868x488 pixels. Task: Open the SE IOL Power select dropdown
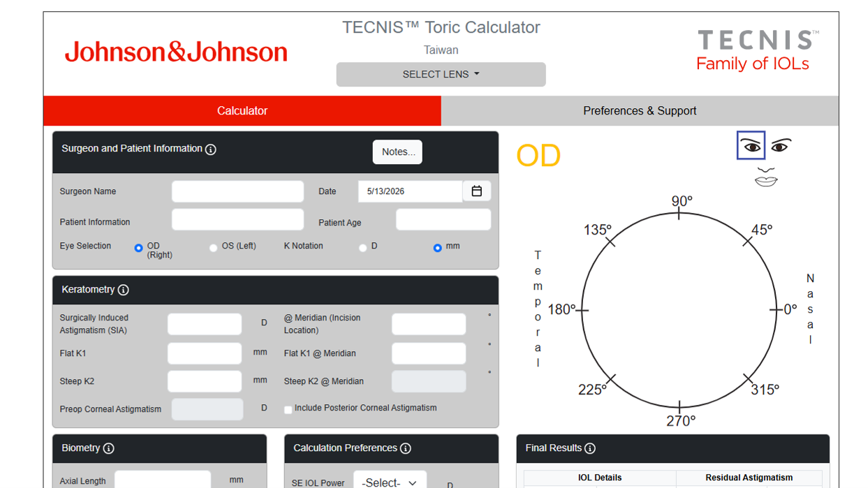(x=390, y=482)
